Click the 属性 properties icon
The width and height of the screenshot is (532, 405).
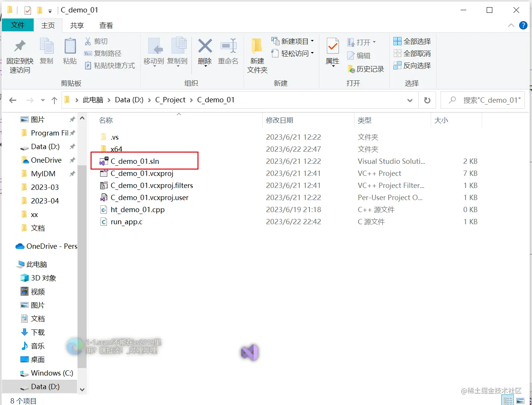click(x=332, y=46)
